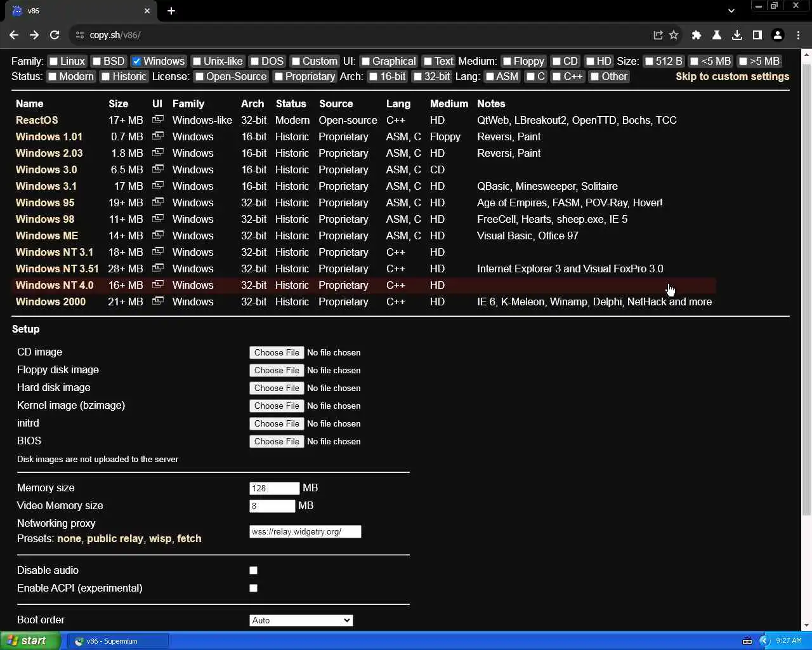812x650 pixels.
Task: Check the Open-Source license filter
Action: tap(199, 77)
